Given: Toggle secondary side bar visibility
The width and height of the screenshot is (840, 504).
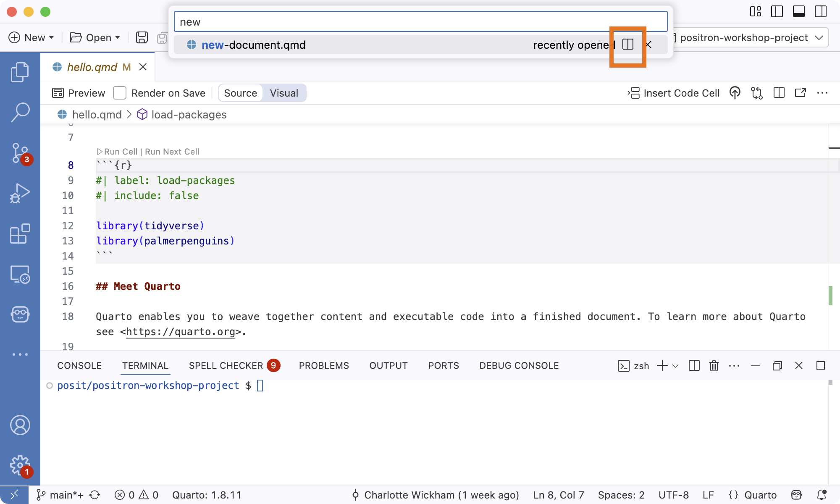Looking at the screenshot, I should tap(821, 11).
